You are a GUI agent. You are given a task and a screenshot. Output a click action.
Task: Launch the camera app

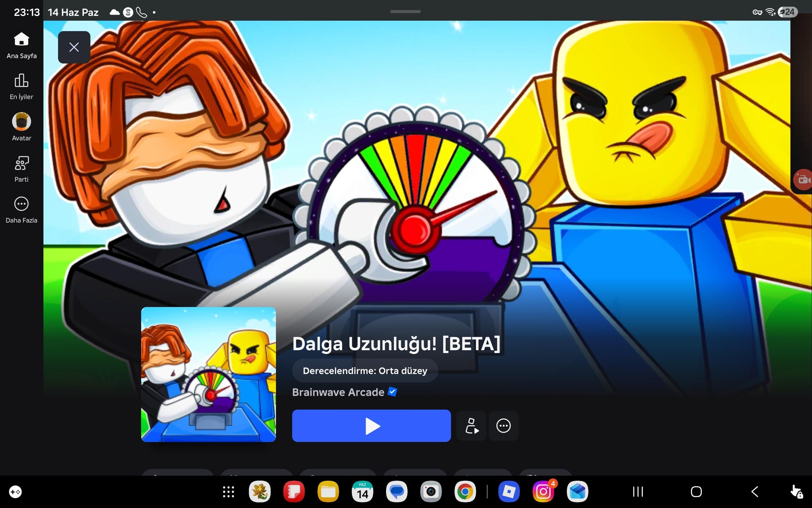431,491
